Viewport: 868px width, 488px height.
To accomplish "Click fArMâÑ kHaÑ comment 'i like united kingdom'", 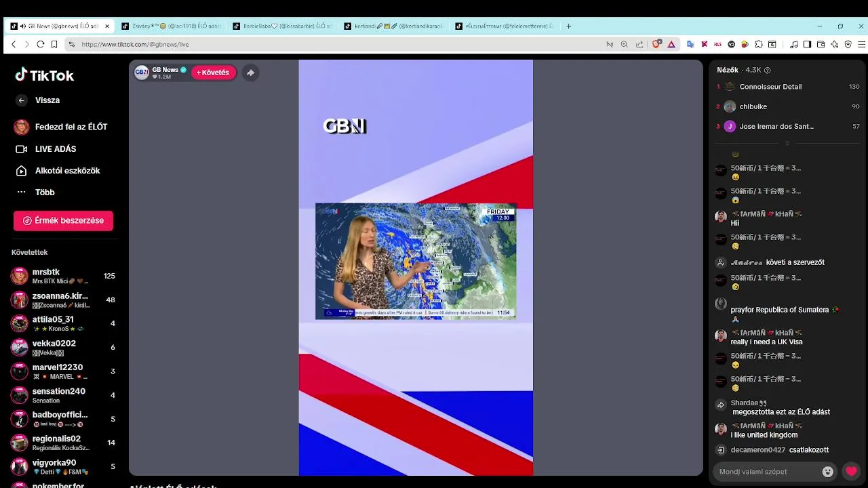I will click(x=764, y=435).
